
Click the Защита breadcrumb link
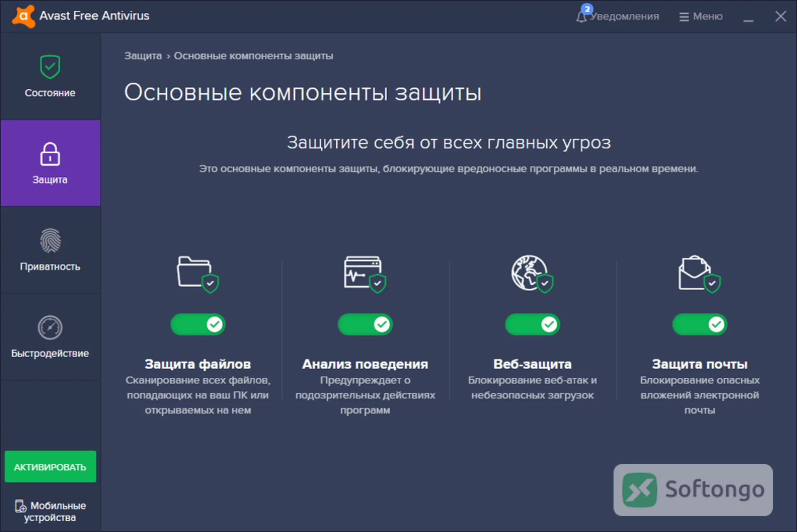pyautogui.click(x=143, y=56)
